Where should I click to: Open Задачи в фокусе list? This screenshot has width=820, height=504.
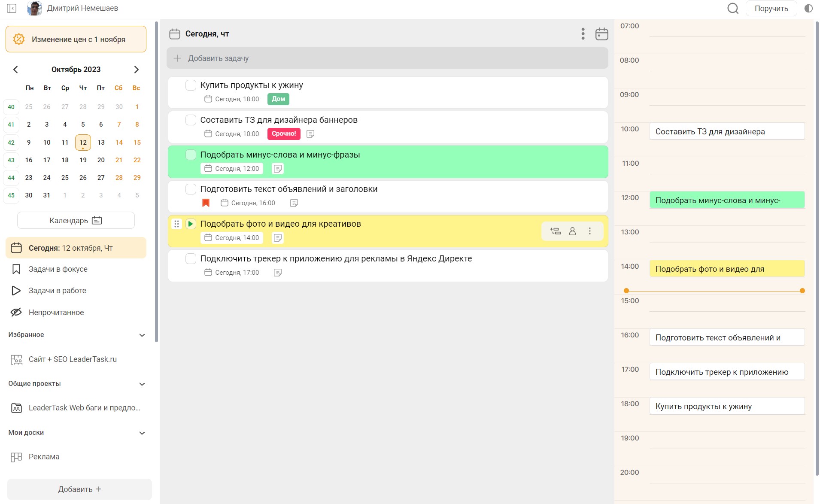(58, 269)
